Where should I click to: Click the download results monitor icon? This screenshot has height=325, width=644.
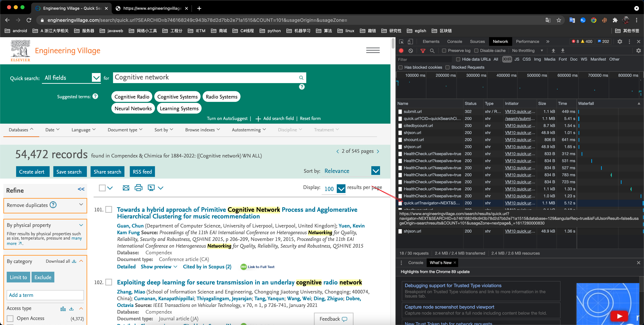point(151,188)
